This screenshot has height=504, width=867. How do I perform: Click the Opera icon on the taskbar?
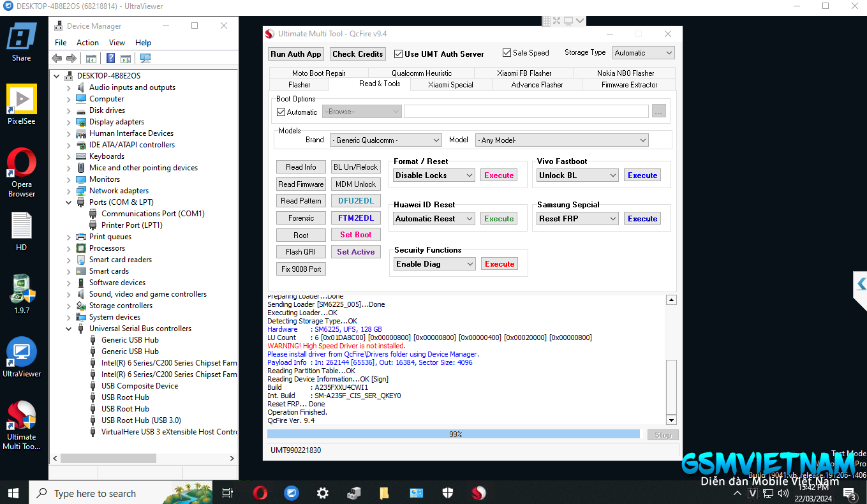tap(260, 493)
